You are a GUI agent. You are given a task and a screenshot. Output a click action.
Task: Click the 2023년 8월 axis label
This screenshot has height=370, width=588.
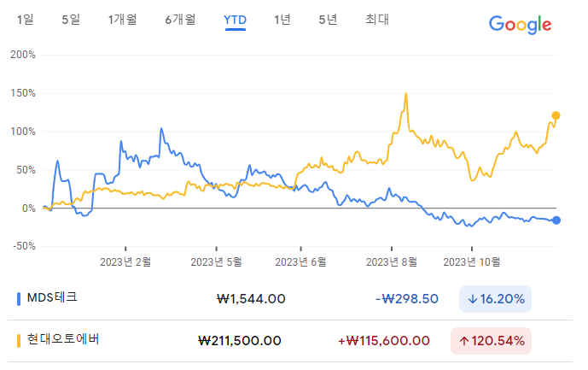coord(392,261)
